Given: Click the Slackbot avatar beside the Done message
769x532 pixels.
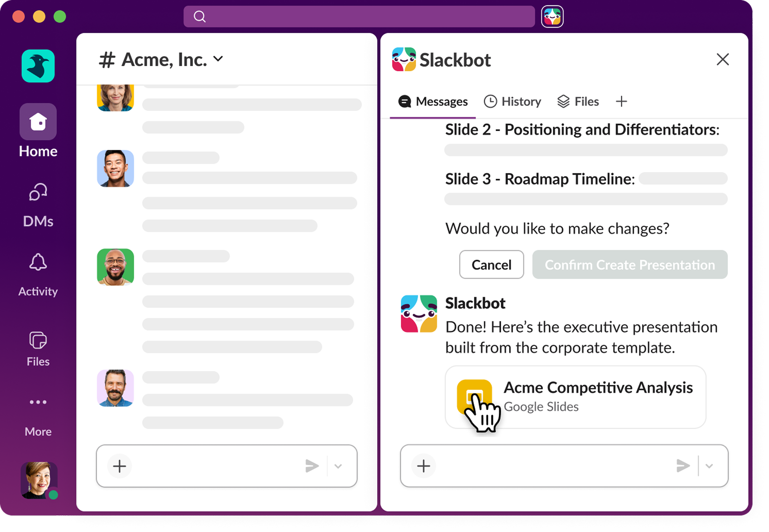Looking at the screenshot, I should pos(419,313).
